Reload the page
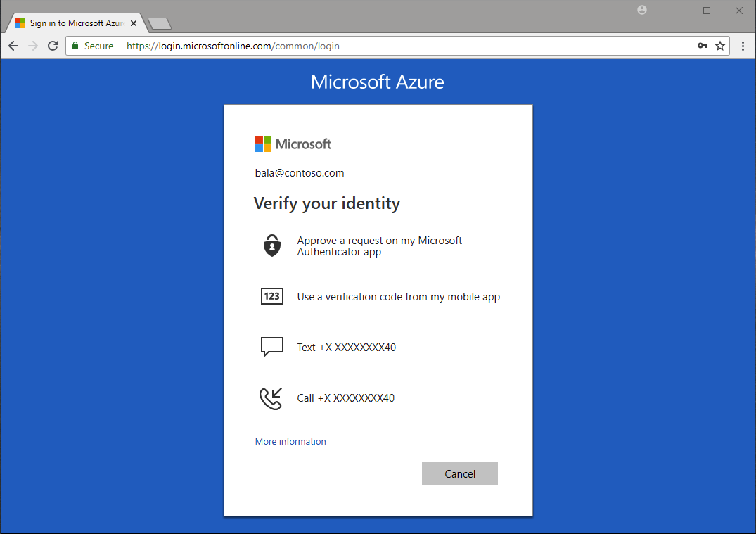 coord(52,45)
